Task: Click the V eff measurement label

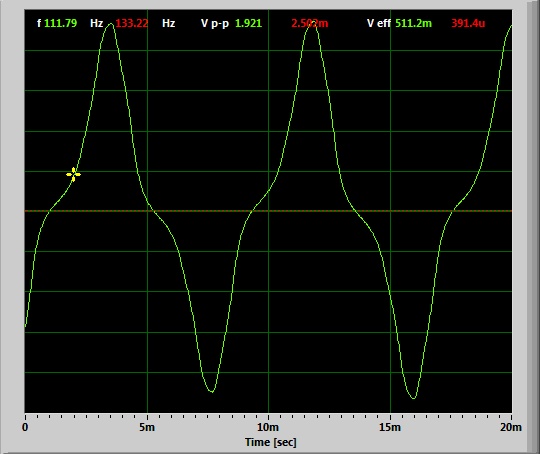Action: [x=379, y=23]
